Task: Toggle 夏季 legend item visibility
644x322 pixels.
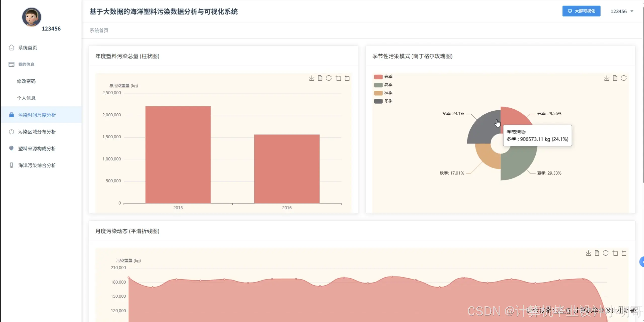Action: [383, 85]
